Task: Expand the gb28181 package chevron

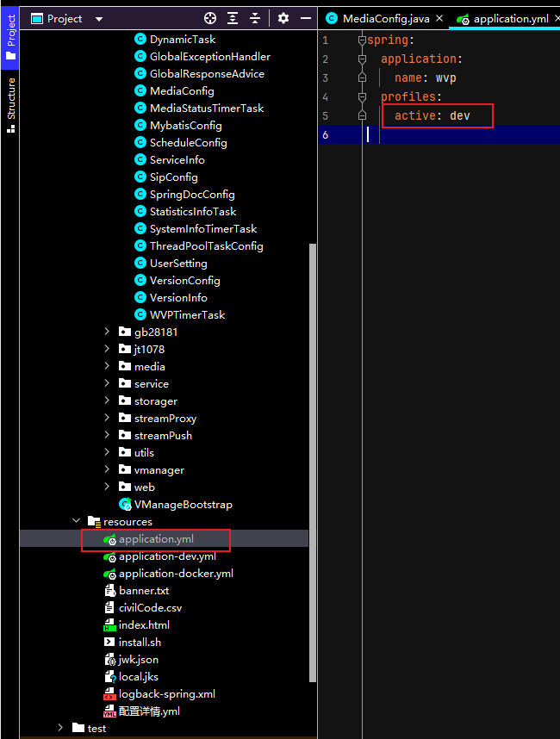Action: pos(107,332)
